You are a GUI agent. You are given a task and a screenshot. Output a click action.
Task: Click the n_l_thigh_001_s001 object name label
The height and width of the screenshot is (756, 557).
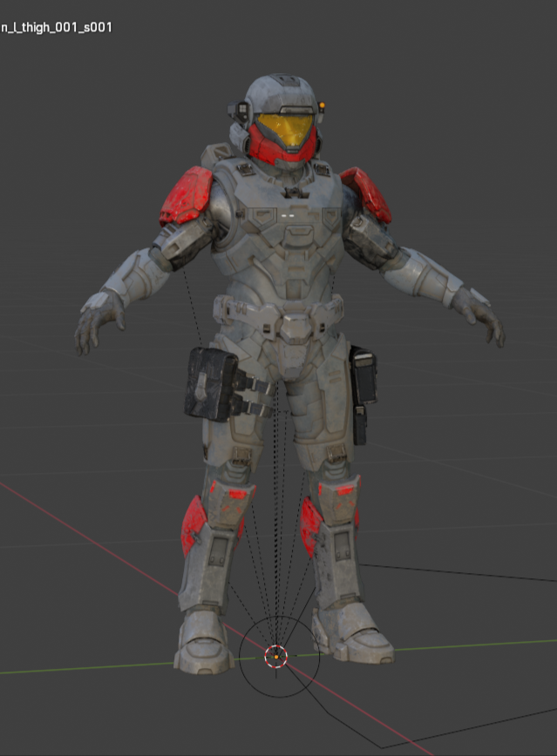click(x=56, y=28)
